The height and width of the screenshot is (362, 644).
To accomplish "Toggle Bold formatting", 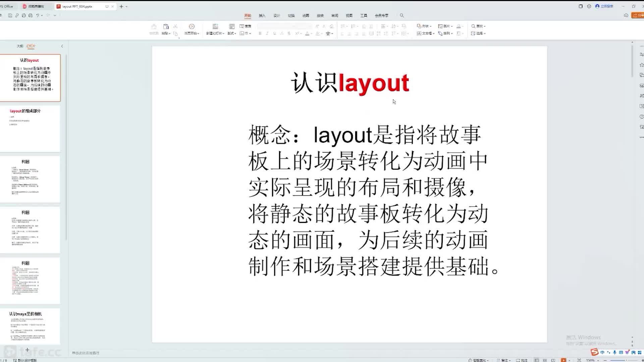I will click(x=260, y=34).
